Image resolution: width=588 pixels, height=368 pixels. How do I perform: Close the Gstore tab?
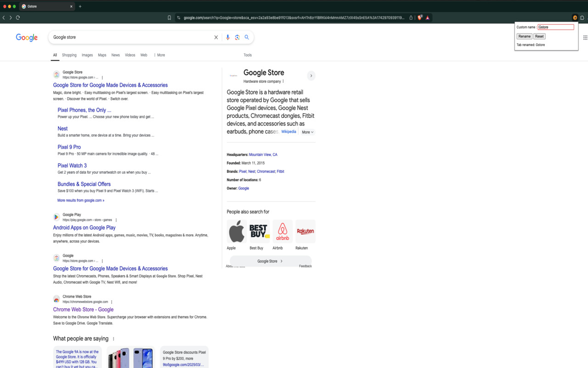71,6
